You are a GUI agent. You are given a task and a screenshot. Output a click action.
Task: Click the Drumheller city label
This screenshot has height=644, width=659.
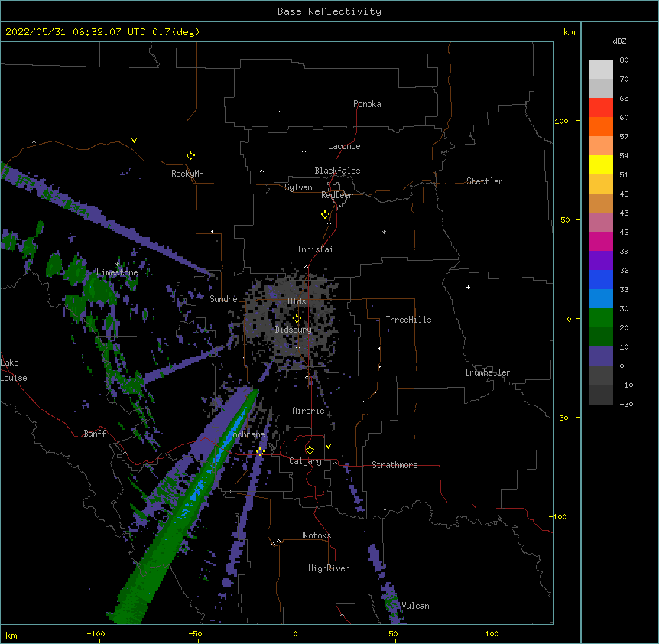(488, 372)
